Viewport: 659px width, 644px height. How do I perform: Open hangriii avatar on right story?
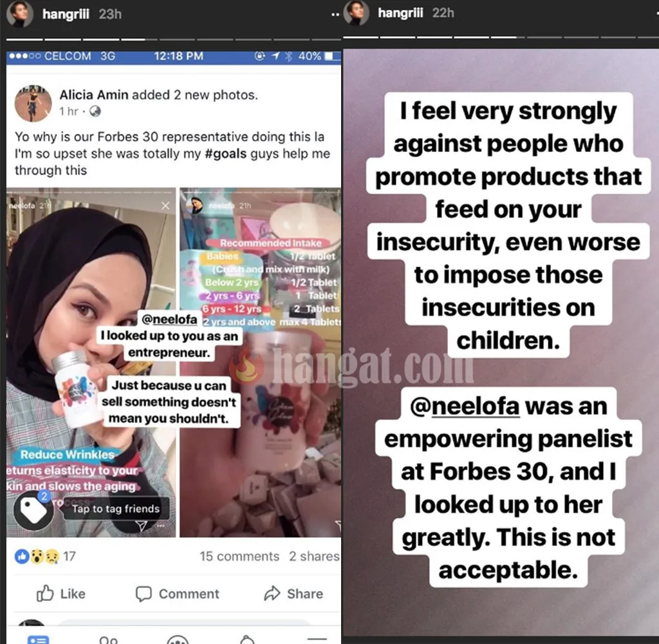356,13
